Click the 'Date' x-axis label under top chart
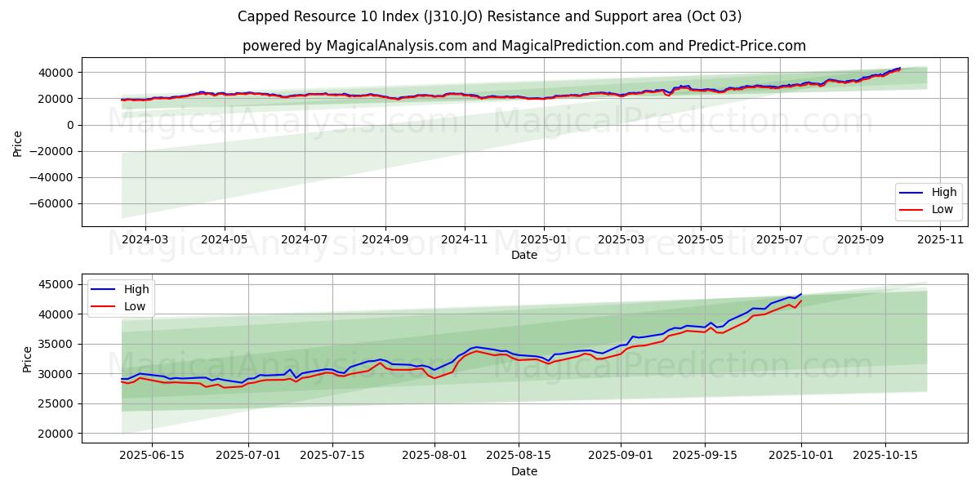Viewport: 980px width, 490px height. [523, 255]
